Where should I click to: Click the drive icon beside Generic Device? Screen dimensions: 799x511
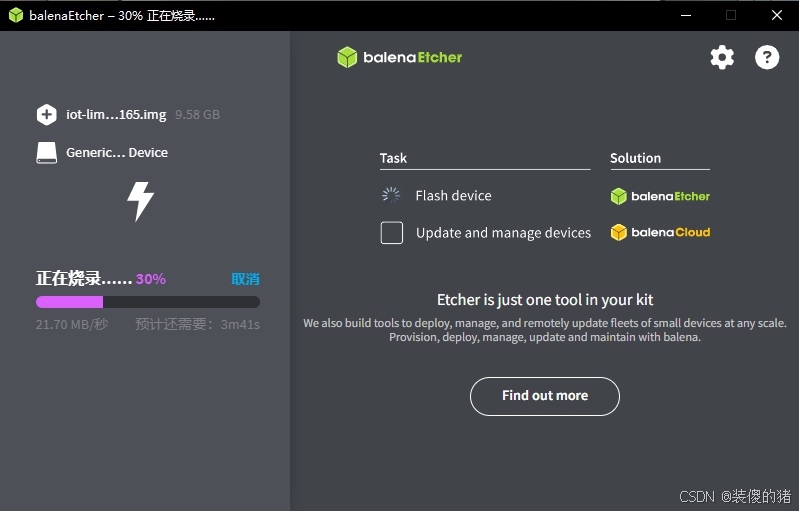(x=46, y=152)
